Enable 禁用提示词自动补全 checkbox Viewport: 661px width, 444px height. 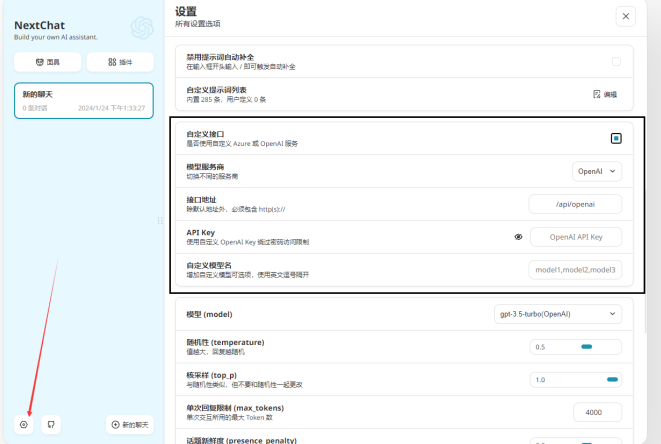(616, 62)
